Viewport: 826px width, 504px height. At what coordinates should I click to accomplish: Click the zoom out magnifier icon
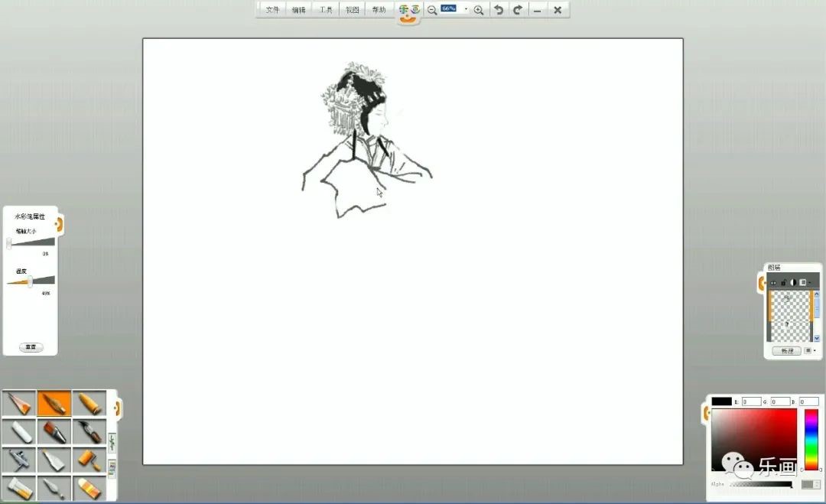[432, 10]
